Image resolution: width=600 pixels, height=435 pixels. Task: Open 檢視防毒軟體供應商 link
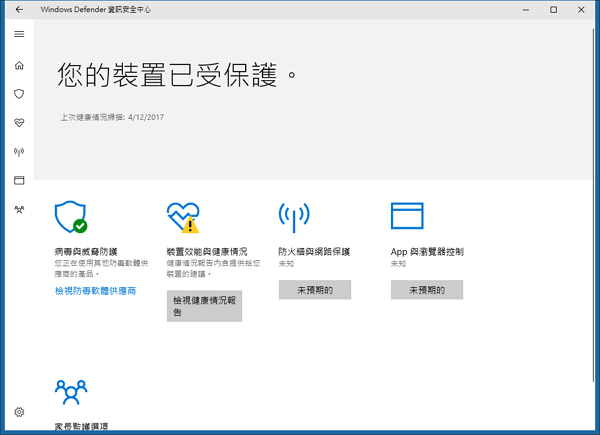click(95, 291)
